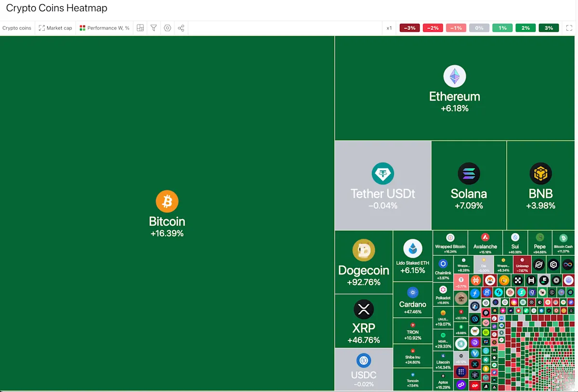Open the UNUS +19.07% tile
The width and height of the screenshot is (578, 392).
443,318
